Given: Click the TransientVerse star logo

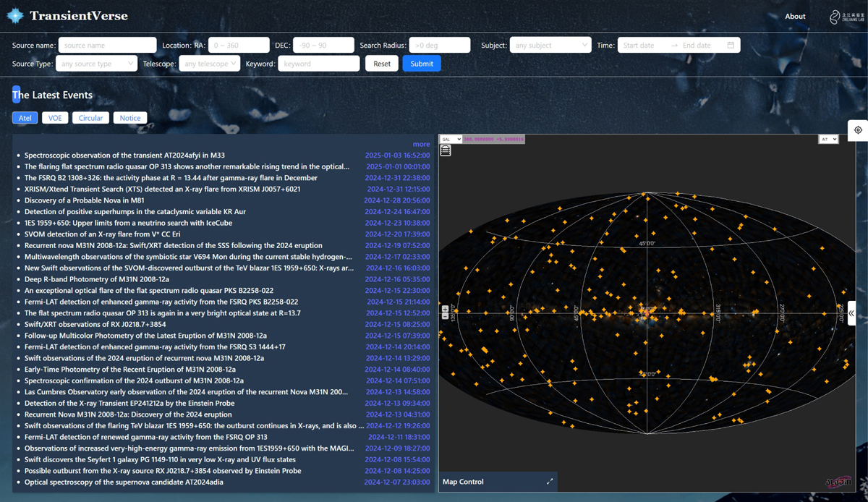Looking at the screenshot, I should click(15, 15).
